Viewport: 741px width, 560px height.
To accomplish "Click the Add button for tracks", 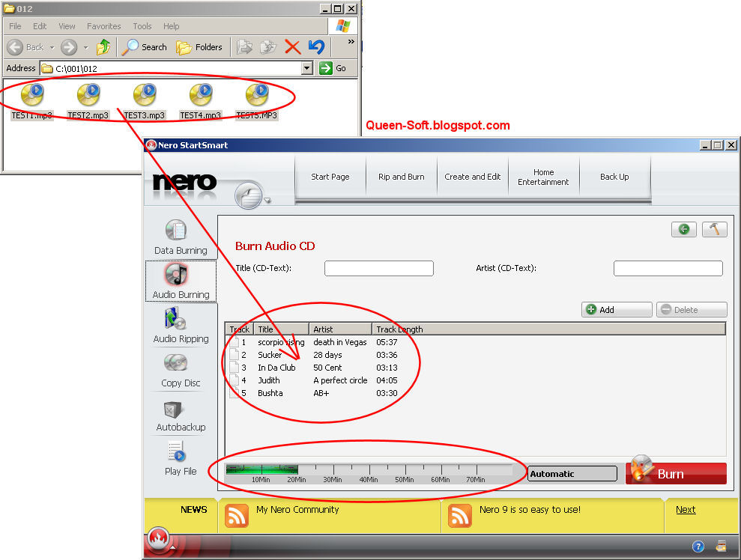I will point(617,310).
